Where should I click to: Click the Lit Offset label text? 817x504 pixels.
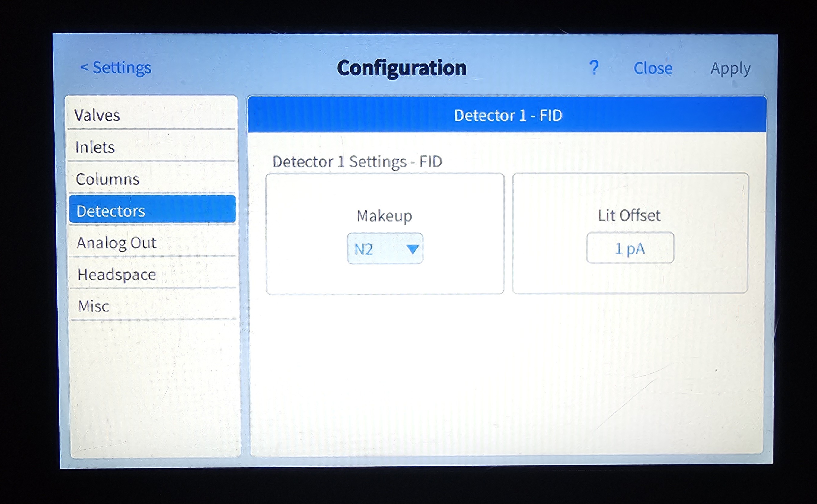[629, 215]
